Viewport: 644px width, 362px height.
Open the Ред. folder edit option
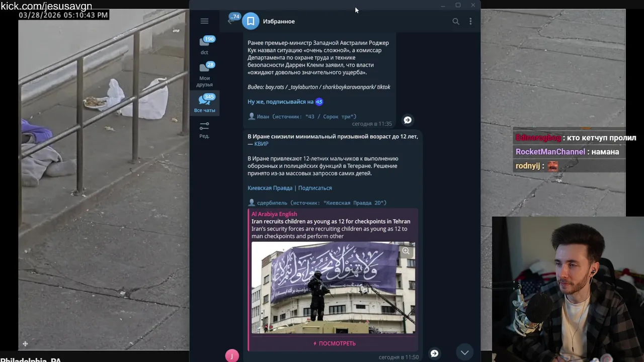[x=204, y=130]
